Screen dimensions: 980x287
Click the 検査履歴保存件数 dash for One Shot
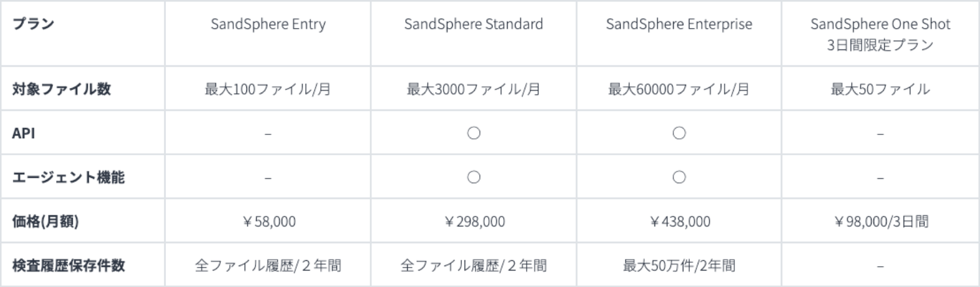tap(880, 266)
